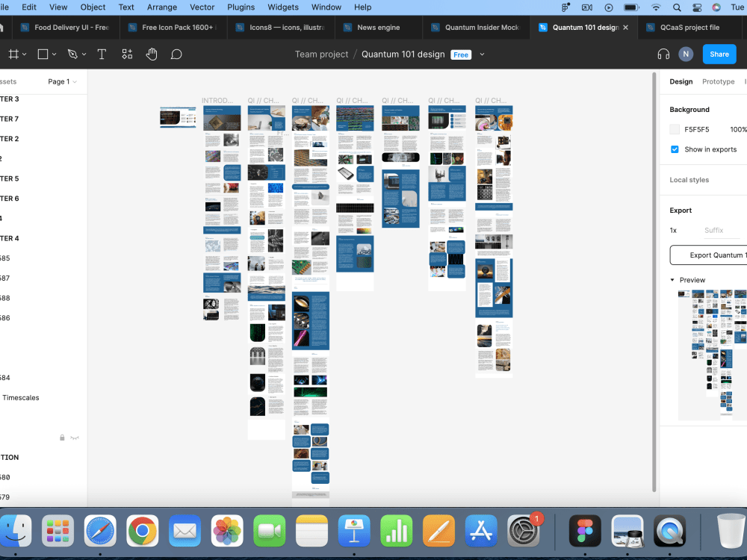
Task: Open Figma from the dock
Action: click(585, 530)
